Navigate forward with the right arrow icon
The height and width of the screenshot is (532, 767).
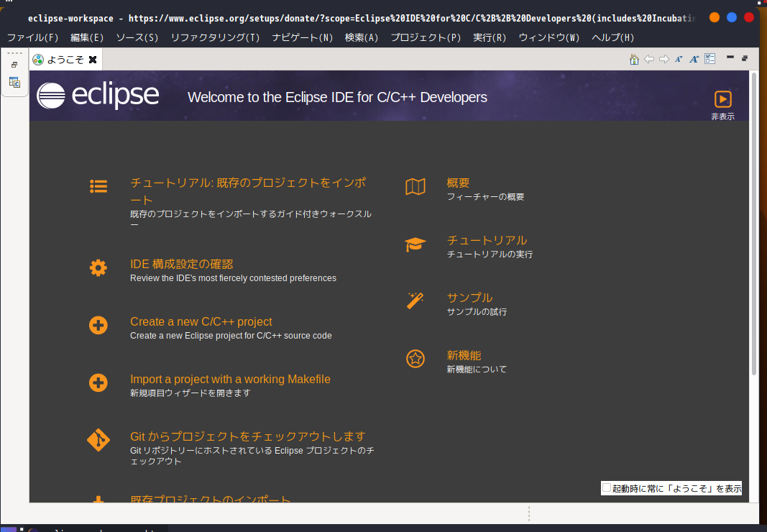point(663,59)
